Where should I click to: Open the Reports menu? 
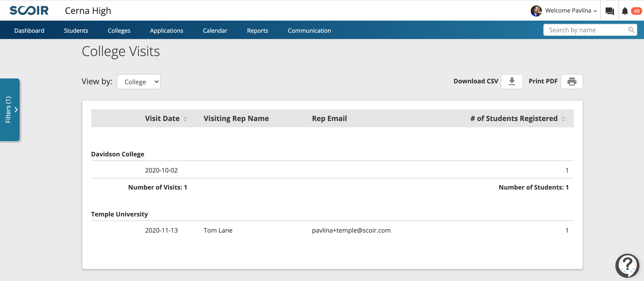coord(258,30)
